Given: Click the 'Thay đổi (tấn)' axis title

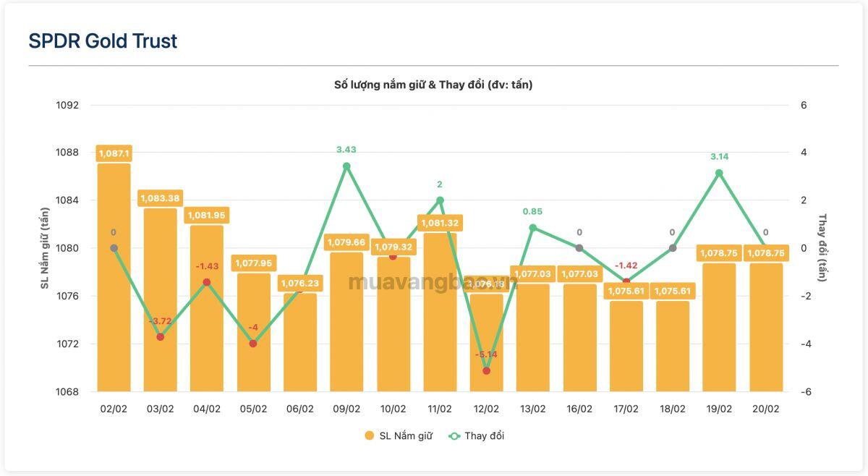Looking at the screenshot, I should tap(822, 248).
